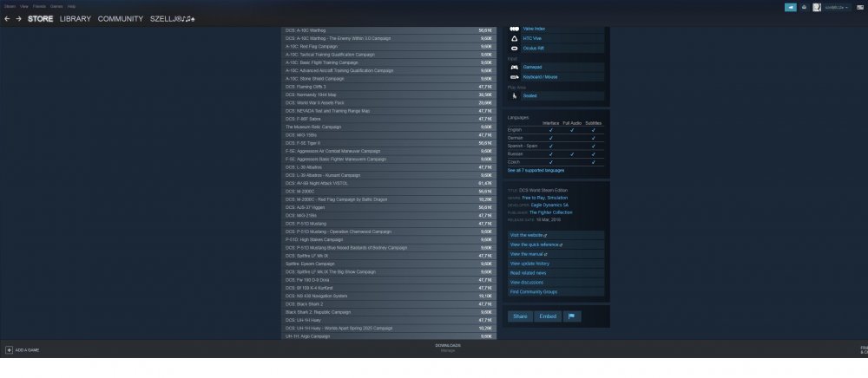
Task: Select DCS: NS 430 Navigation System row
Action: coord(389,296)
